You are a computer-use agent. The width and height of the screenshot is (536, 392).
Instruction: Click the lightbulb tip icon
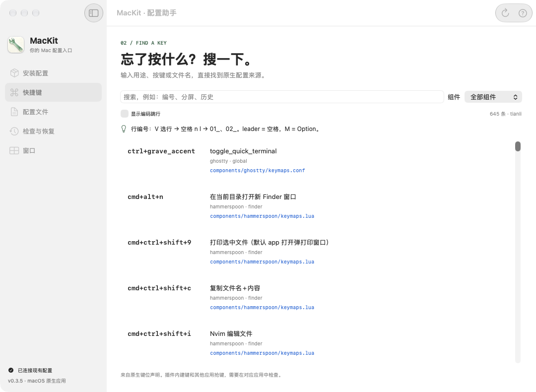124,129
